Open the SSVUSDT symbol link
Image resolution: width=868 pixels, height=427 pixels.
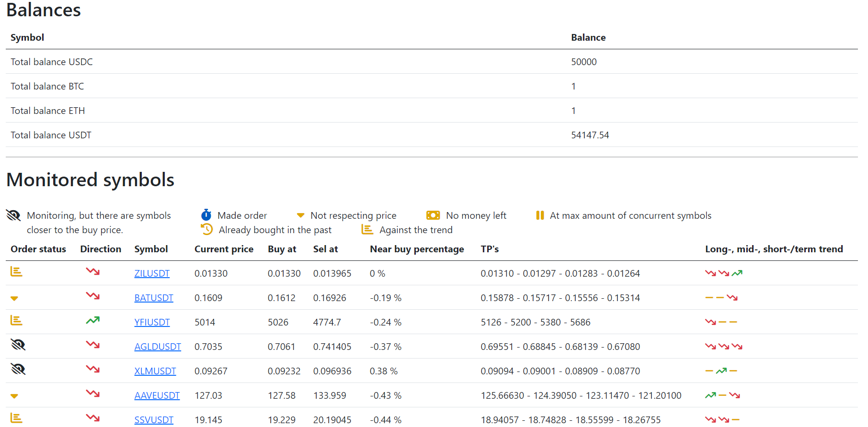[x=154, y=420]
